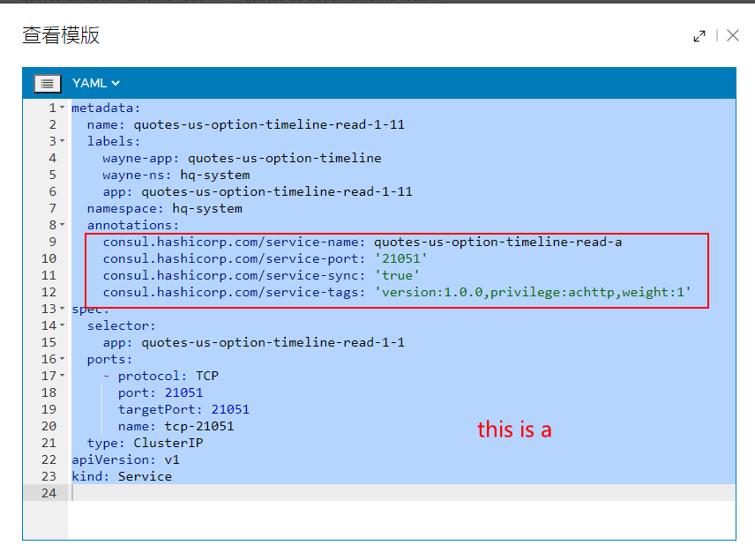This screenshot has width=755, height=560.
Task: Click the red 'this is a' annotation text
Action: pyautogui.click(x=514, y=429)
